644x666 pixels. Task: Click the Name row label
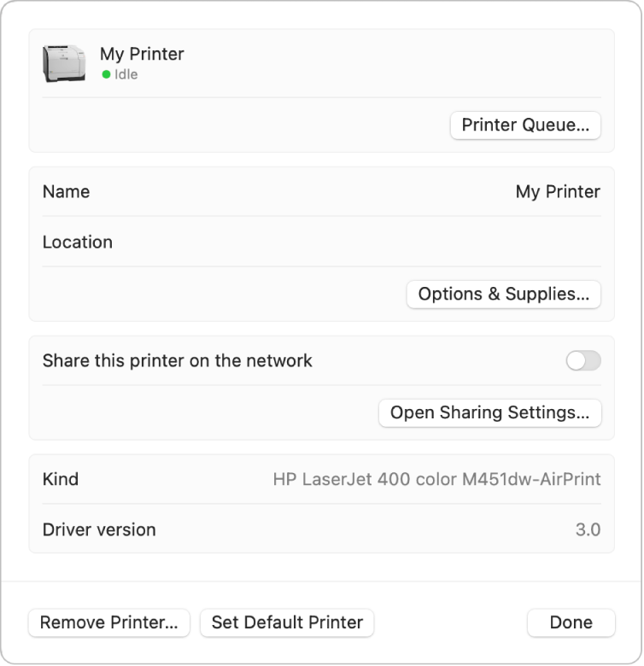coord(66,192)
